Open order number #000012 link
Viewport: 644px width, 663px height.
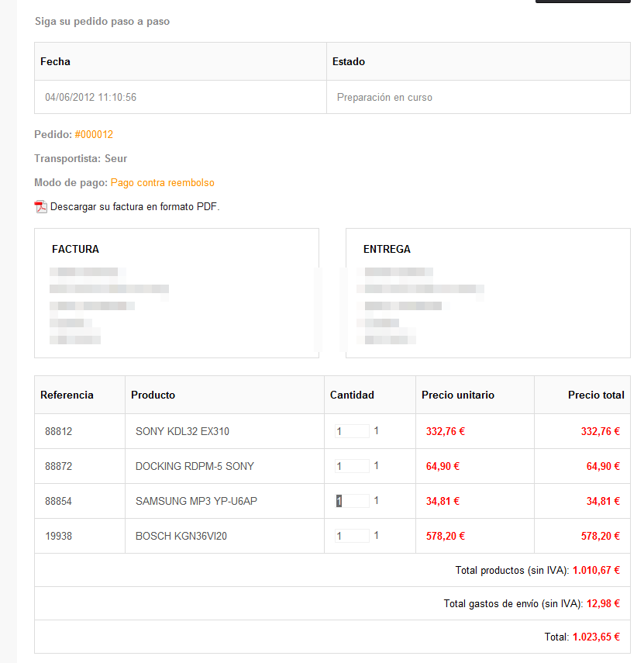click(x=94, y=134)
